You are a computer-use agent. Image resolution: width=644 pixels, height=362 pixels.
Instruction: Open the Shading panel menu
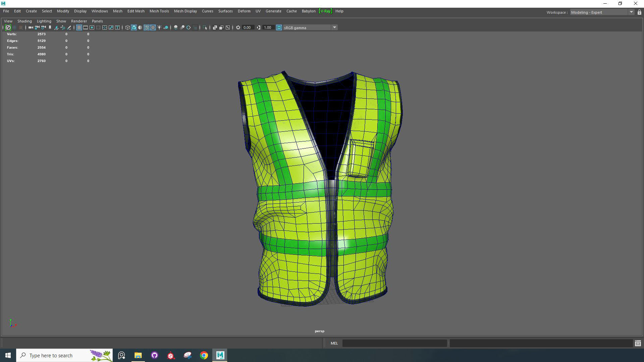tap(24, 21)
